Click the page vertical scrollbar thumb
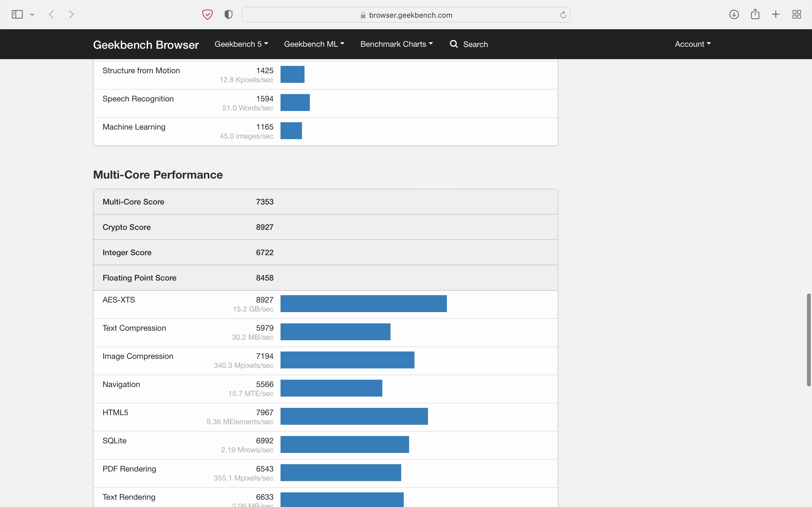Image resolution: width=812 pixels, height=507 pixels. [809, 339]
